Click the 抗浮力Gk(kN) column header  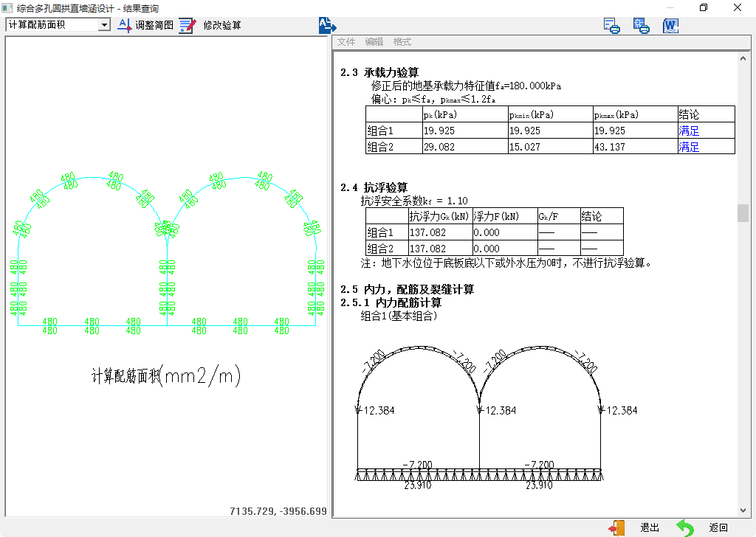[x=439, y=216]
